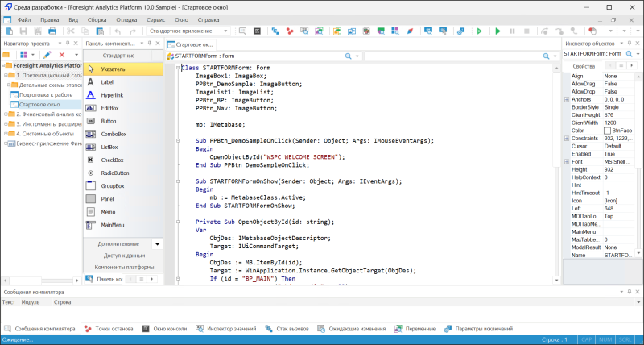The width and height of the screenshot is (644, 345).
Task: Select the Hyperlink component
Action: click(x=123, y=95)
